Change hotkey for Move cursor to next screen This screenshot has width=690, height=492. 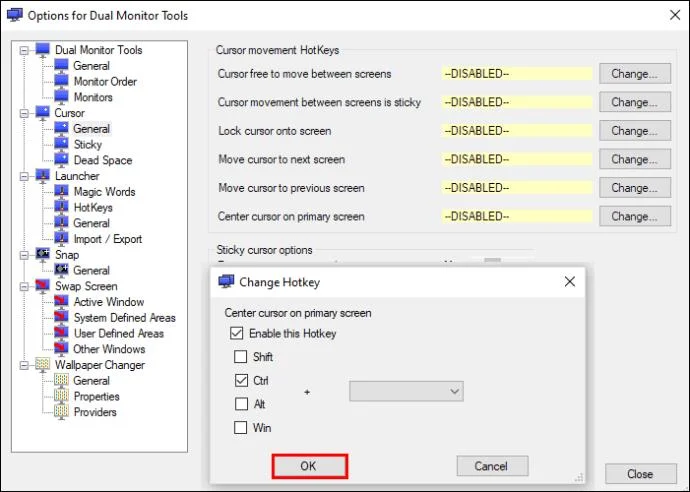(x=635, y=159)
